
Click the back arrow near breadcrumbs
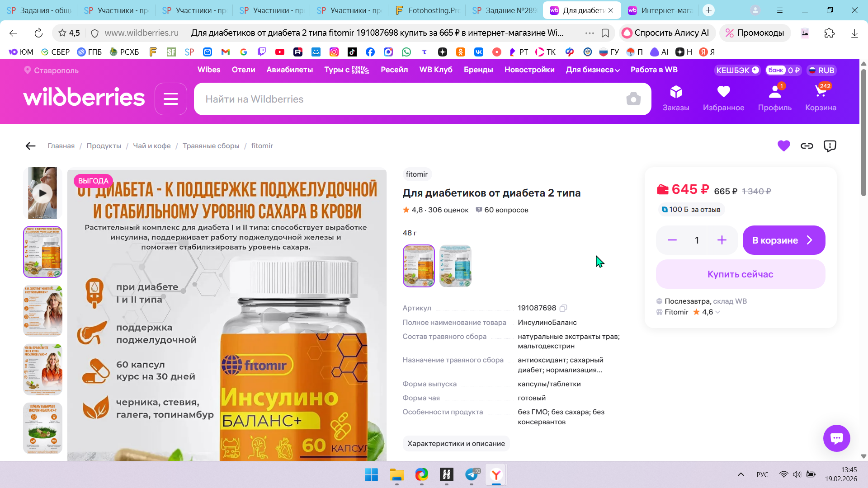30,146
